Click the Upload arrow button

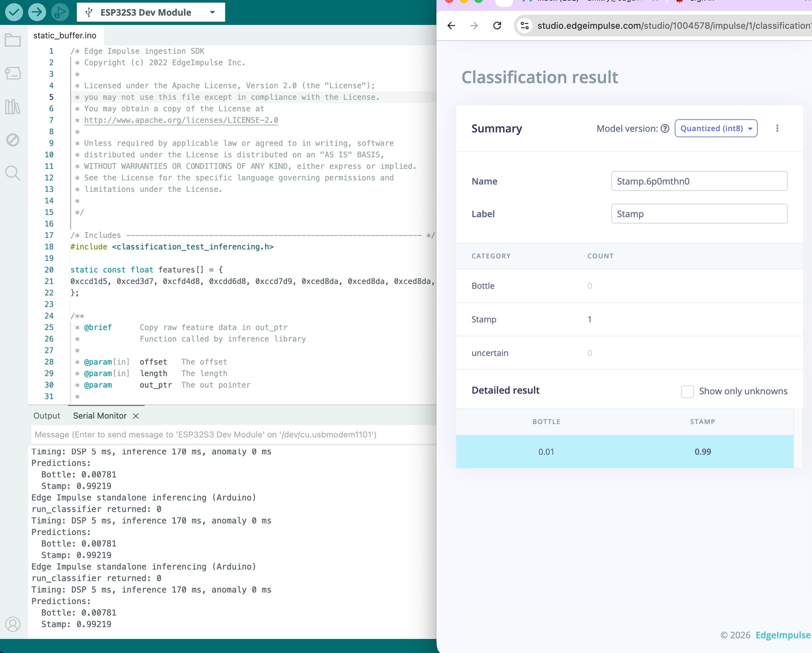click(x=37, y=12)
